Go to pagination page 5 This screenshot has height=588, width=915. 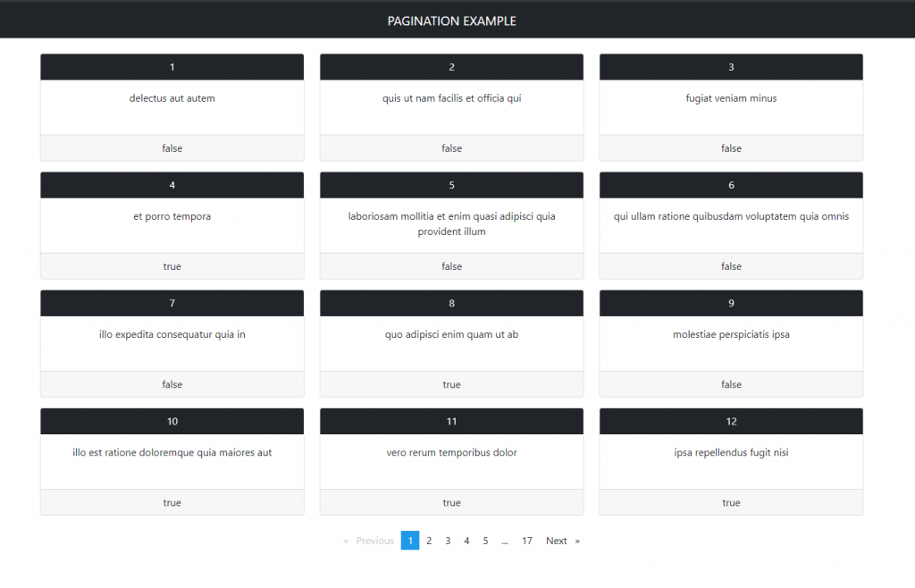(x=485, y=541)
